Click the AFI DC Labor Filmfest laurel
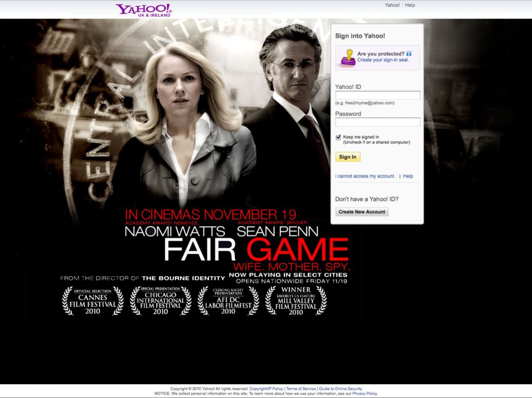The width and height of the screenshot is (532, 398). point(228,300)
